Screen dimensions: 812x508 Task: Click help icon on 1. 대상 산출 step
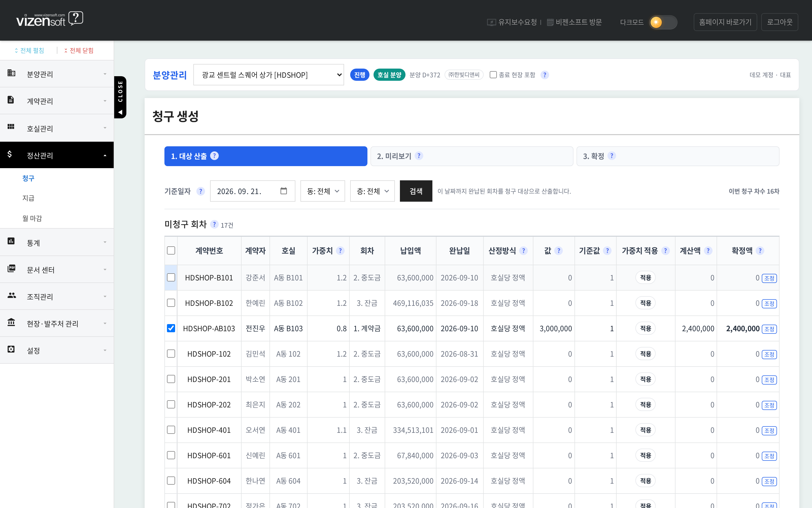[214, 156]
